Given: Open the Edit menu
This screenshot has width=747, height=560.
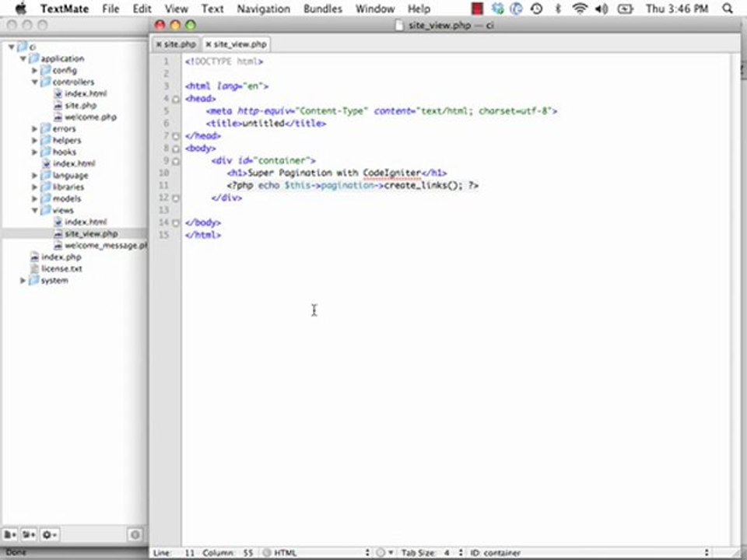Looking at the screenshot, I should 142,9.
